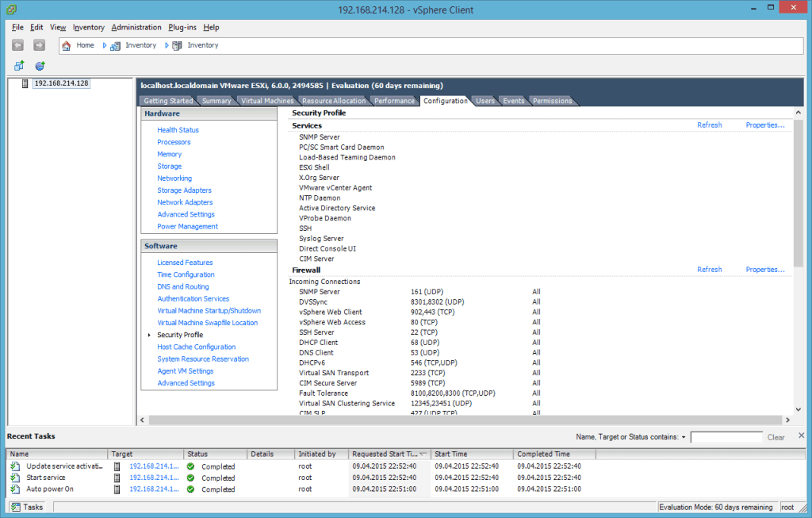Viewport: 812px width, 518px height.
Task: Open the Help menu
Action: click(211, 28)
